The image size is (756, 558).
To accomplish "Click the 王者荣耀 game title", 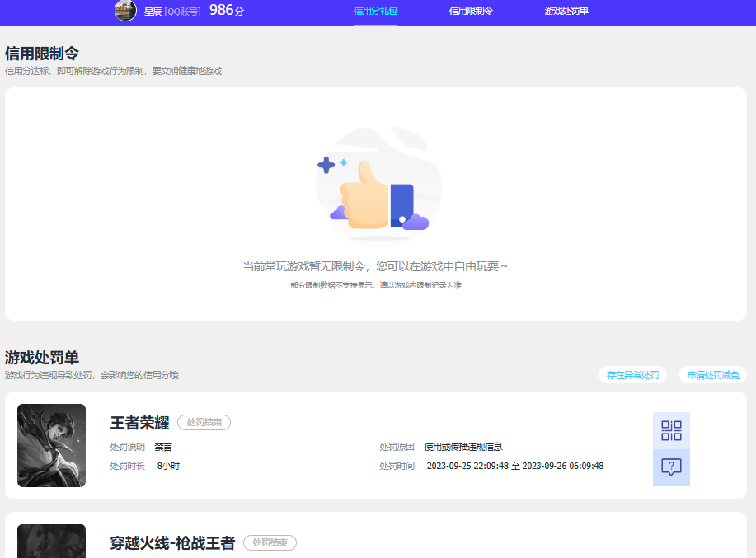I will click(x=140, y=423).
